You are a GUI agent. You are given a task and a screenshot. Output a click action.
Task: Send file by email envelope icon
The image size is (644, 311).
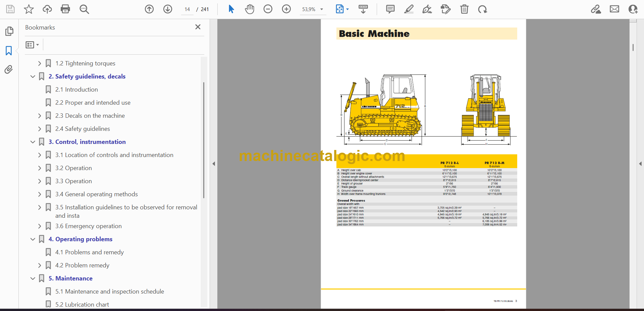tap(614, 9)
